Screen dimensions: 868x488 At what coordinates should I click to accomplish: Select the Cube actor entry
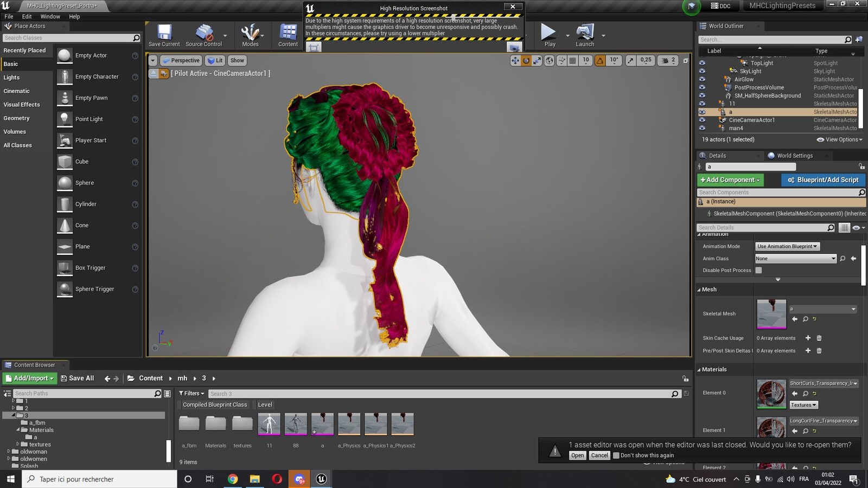pos(98,162)
